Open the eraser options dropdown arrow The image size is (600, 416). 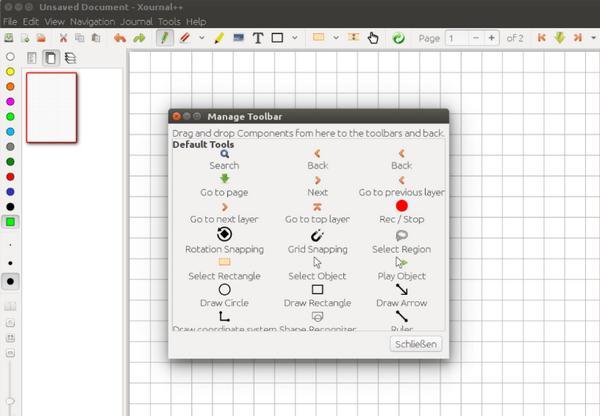(x=202, y=38)
